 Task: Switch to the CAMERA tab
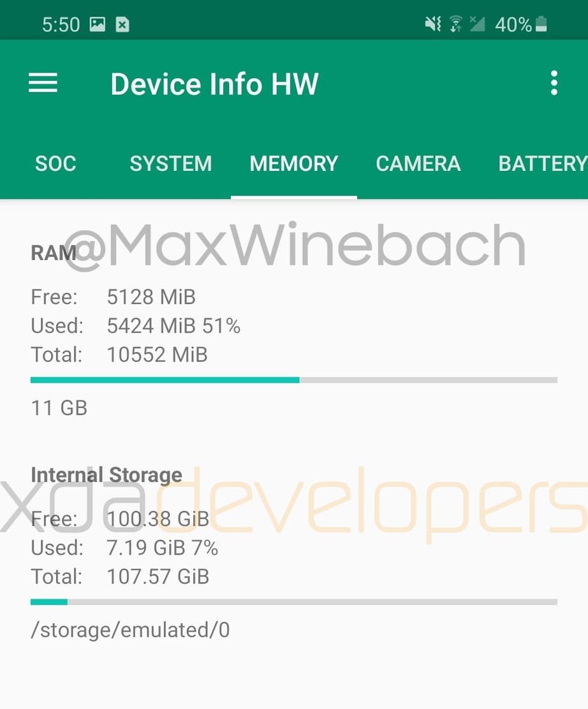click(x=418, y=163)
